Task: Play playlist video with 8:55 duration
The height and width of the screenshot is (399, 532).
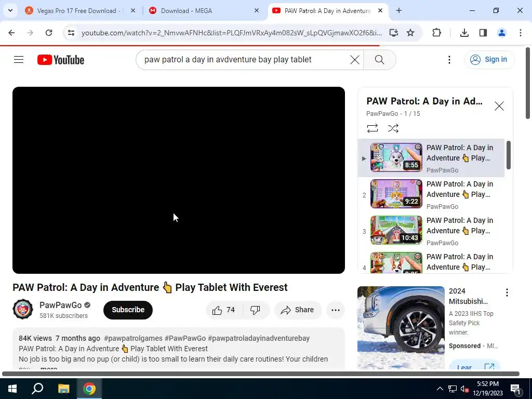Action: pyautogui.click(x=431, y=158)
